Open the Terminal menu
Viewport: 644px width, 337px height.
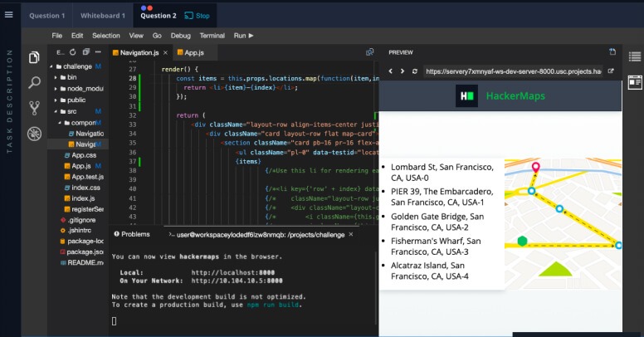tap(212, 36)
